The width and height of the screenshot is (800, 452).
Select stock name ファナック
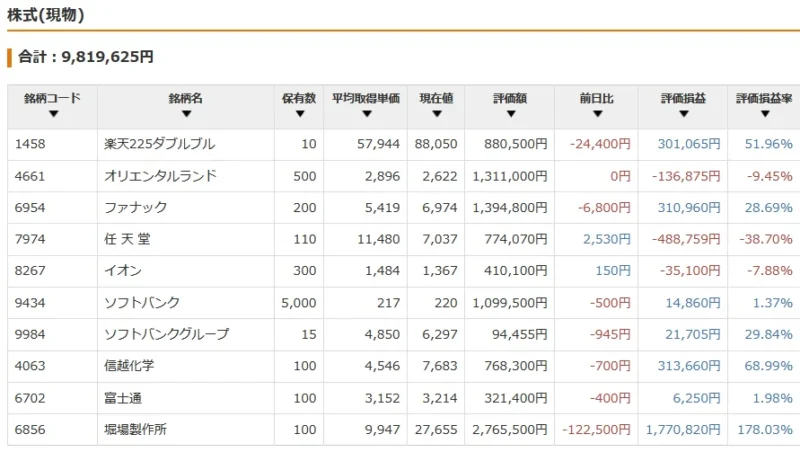136,208
